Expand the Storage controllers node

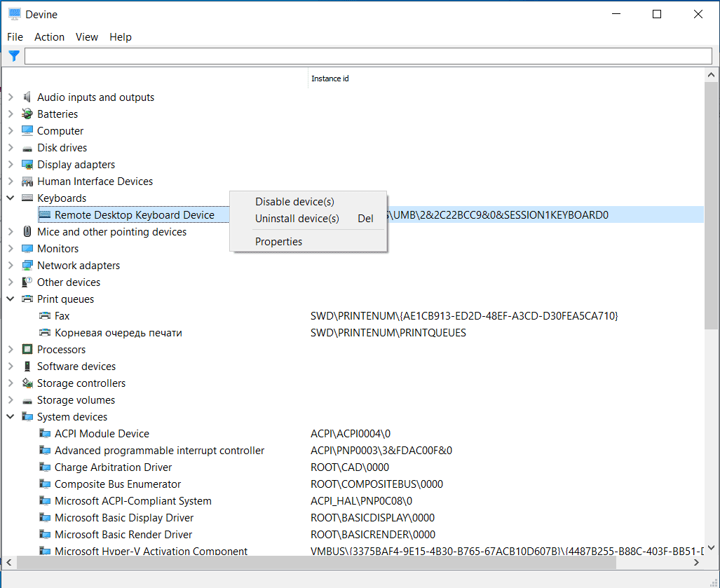[11, 383]
